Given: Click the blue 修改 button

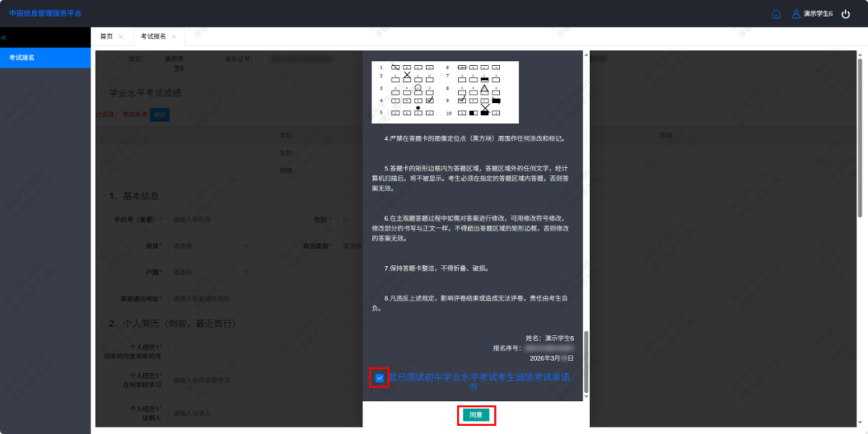Looking at the screenshot, I should coord(160,115).
